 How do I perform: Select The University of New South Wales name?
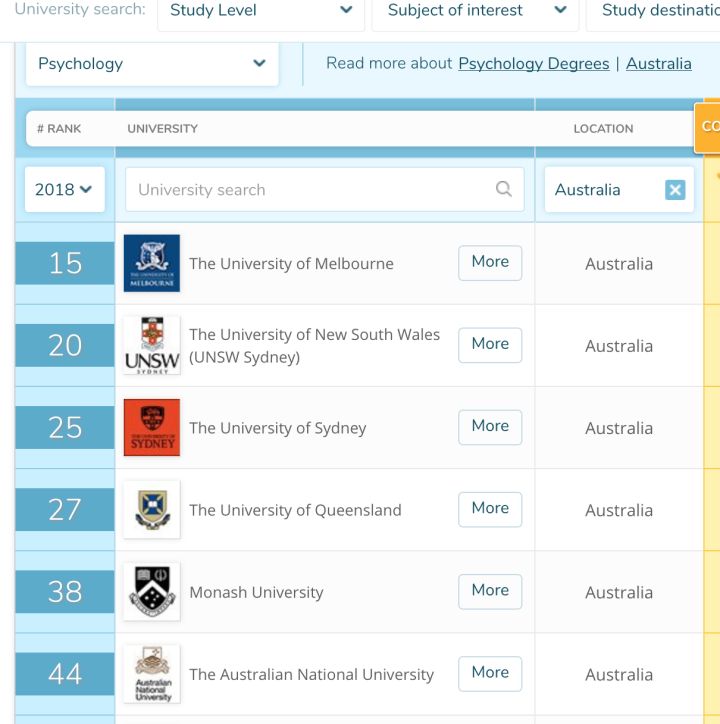315,345
